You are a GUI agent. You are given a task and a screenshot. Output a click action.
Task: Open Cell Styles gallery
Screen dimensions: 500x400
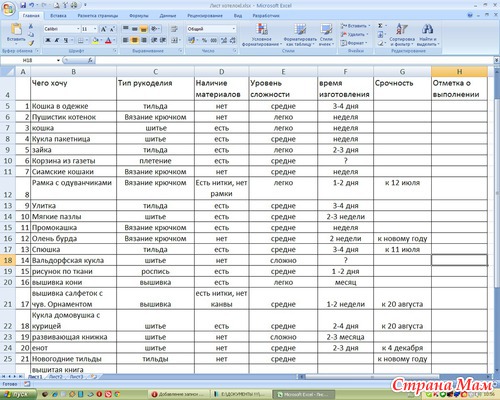click(x=326, y=35)
